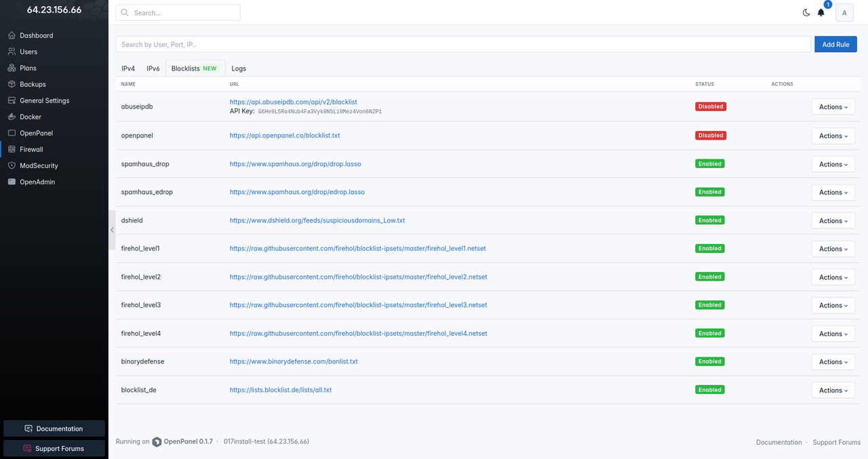
Task: Click the binarydefense name cell
Action: pos(142,361)
